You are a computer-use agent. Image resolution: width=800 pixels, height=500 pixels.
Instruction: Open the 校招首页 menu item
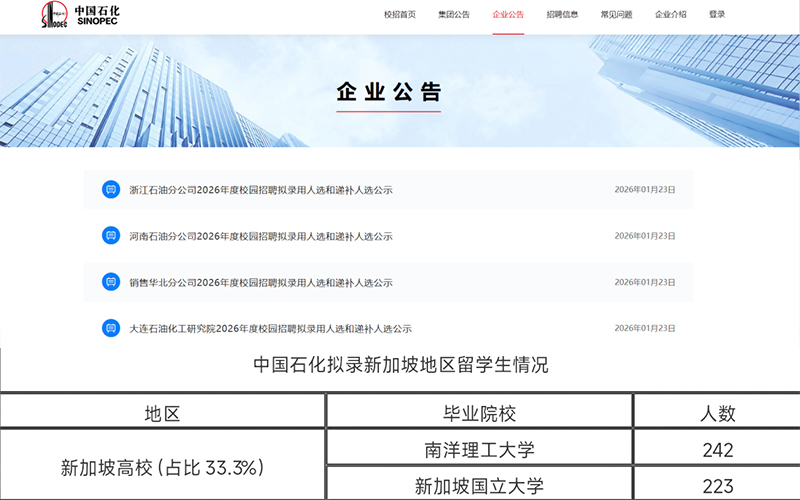pyautogui.click(x=399, y=14)
